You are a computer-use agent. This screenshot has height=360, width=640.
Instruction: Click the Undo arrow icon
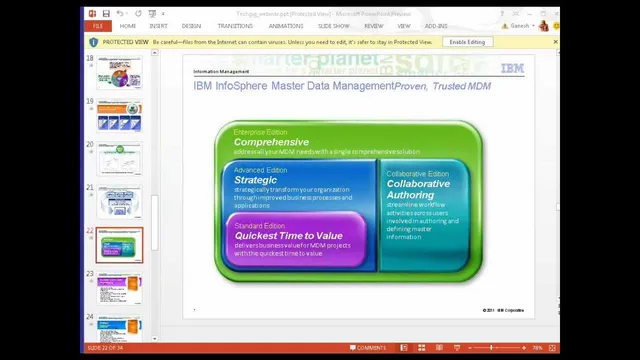pos(120,13)
